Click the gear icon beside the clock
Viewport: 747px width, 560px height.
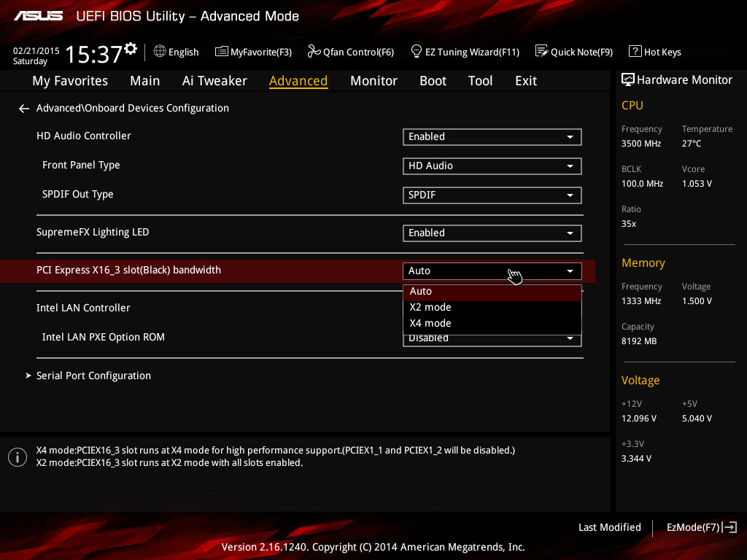[131, 48]
